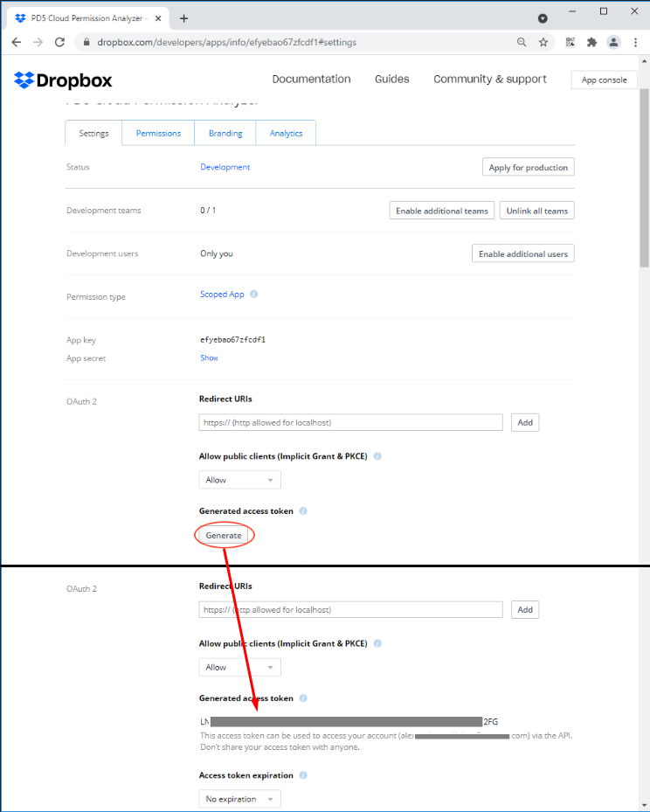
Task: Click info icon beside Scoped App
Action: 254,295
